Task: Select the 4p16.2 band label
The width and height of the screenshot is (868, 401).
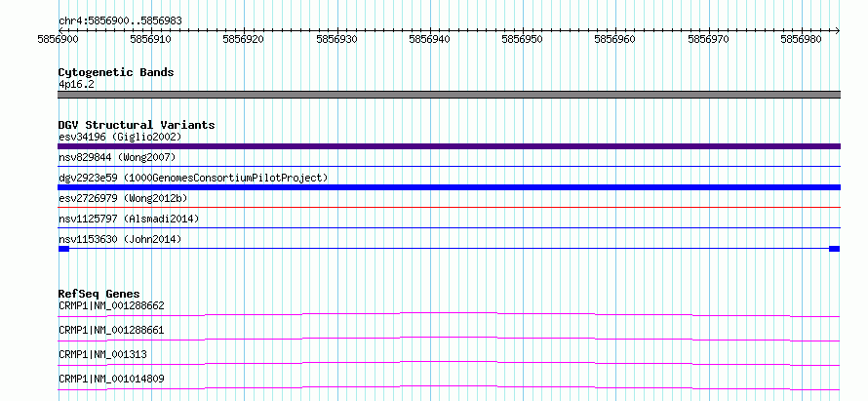Action: pyautogui.click(x=74, y=85)
